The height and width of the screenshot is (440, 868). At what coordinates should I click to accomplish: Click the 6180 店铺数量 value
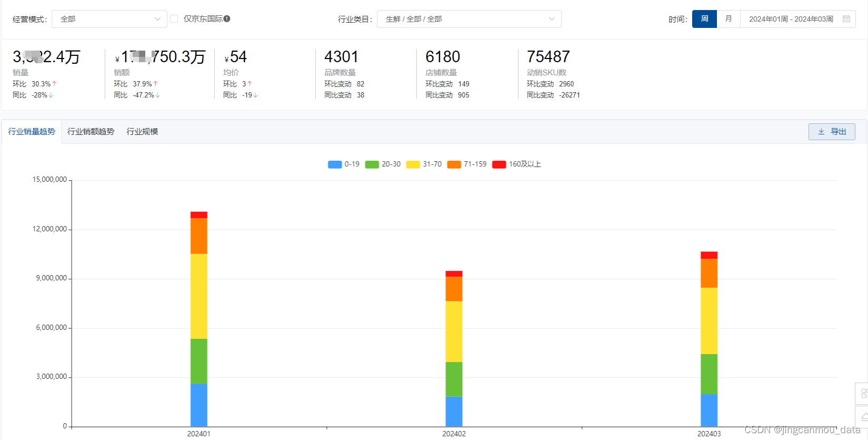pyautogui.click(x=443, y=57)
